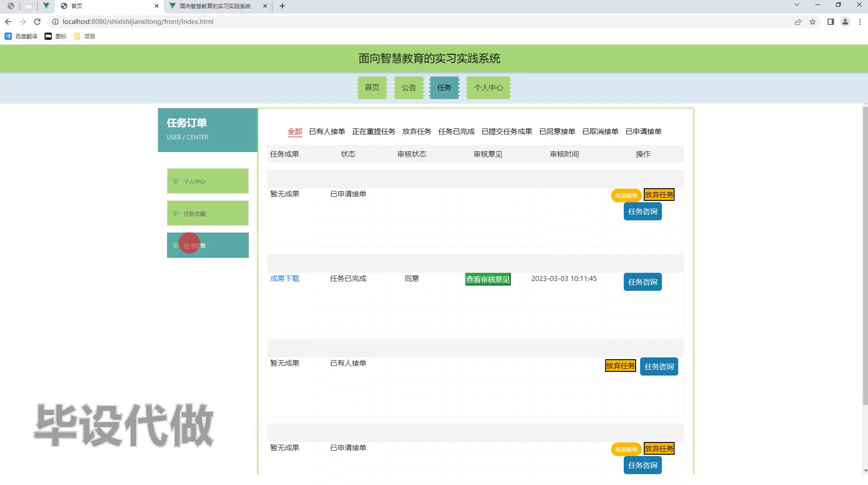Bookmark this page with the star icon
Image resolution: width=868 pixels, height=485 pixels.
click(x=812, y=22)
